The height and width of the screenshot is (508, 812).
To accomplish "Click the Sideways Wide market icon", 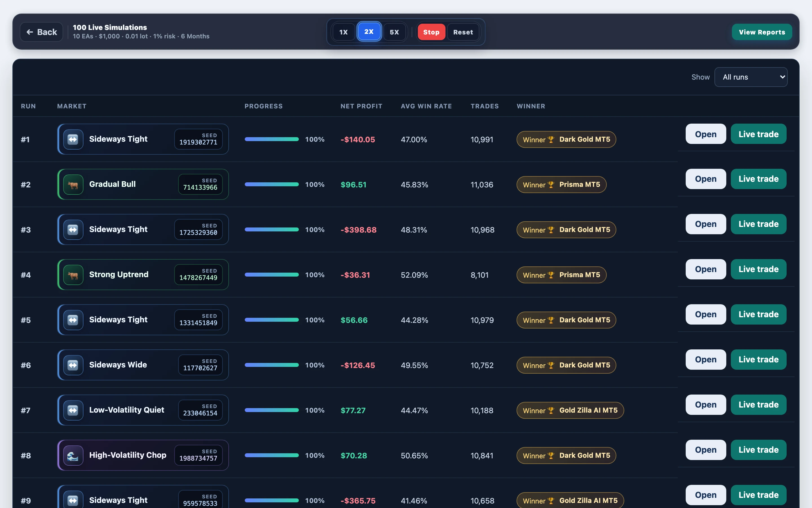I will pos(73,365).
